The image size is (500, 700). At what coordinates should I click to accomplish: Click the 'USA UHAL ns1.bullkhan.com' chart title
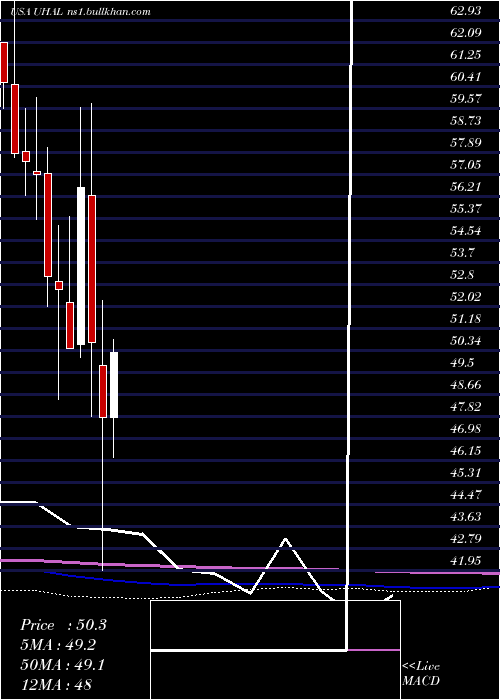80,12
